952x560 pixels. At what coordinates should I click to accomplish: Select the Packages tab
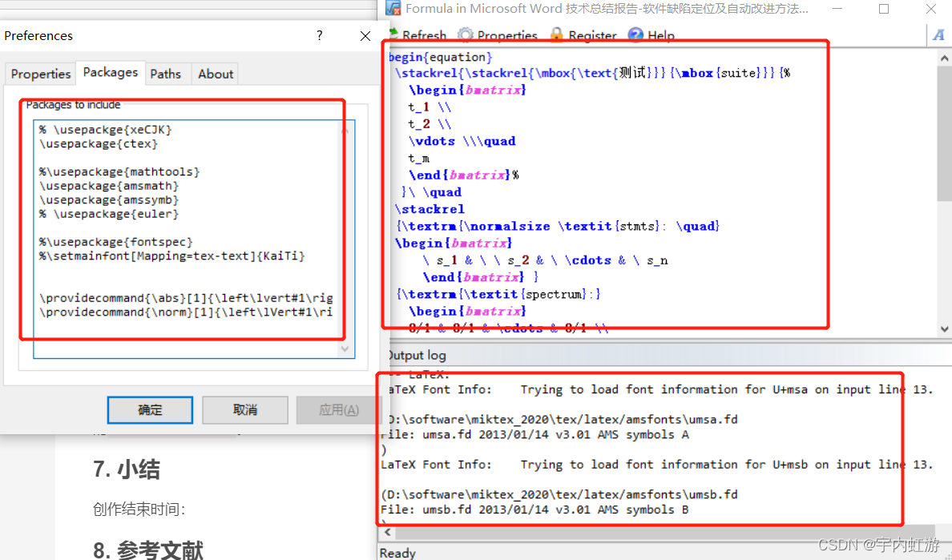pos(111,72)
